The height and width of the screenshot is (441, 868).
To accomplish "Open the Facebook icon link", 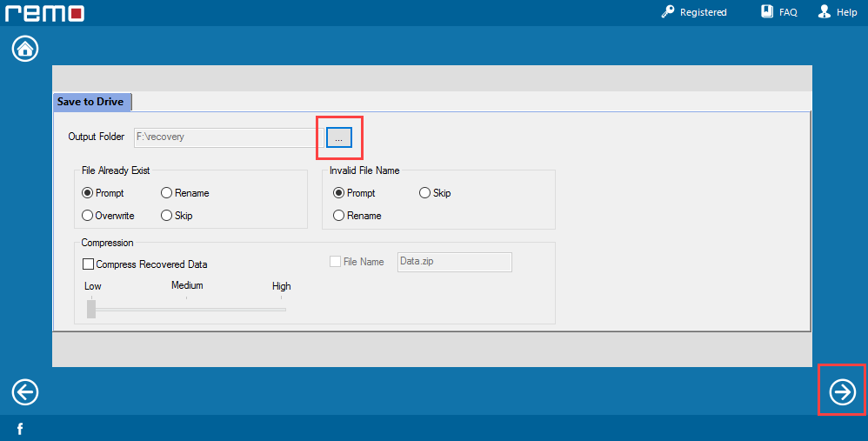I will (x=20, y=429).
